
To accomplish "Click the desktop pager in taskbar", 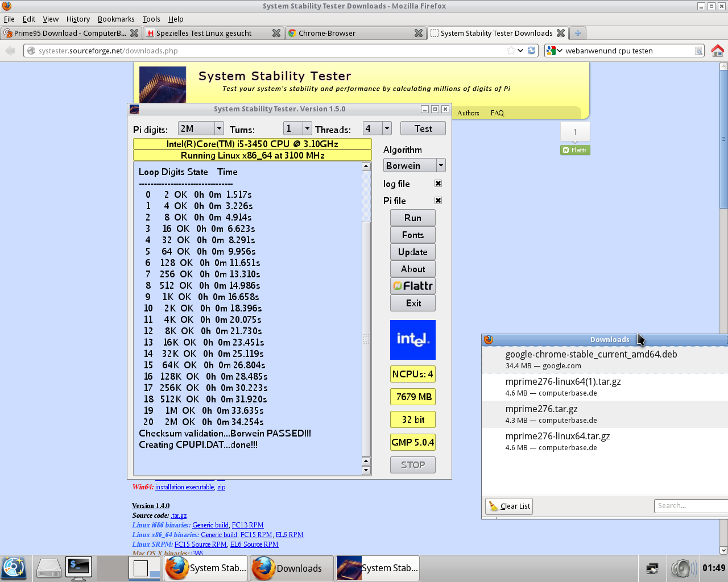I will pyautogui.click(x=144, y=568).
